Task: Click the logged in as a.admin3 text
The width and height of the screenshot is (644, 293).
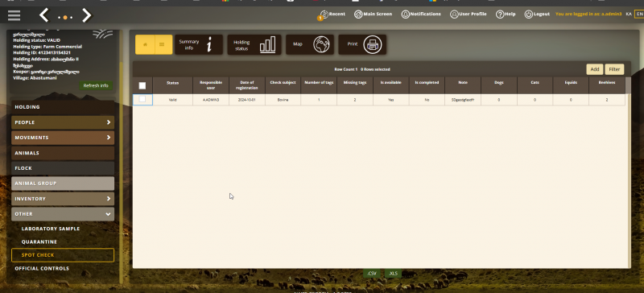Action: pyautogui.click(x=588, y=14)
